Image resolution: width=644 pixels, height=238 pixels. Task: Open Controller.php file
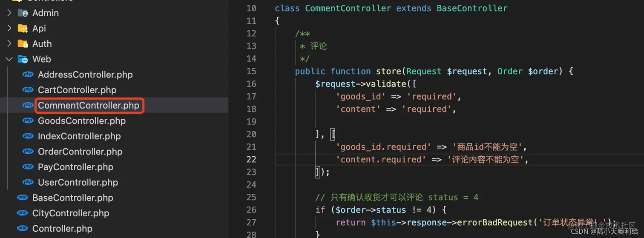click(x=62, y=228)
